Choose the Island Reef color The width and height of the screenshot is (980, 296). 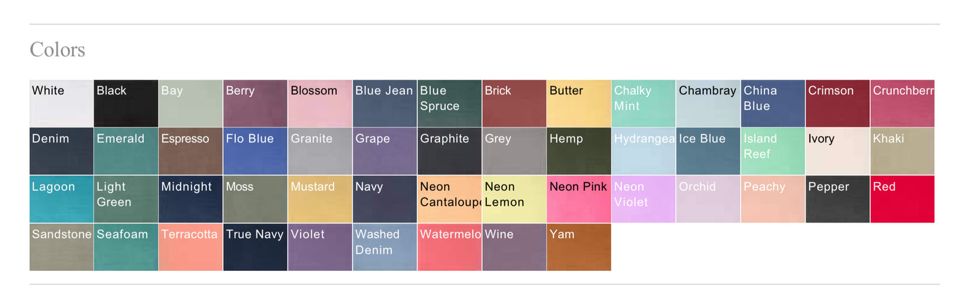[772, 151]
